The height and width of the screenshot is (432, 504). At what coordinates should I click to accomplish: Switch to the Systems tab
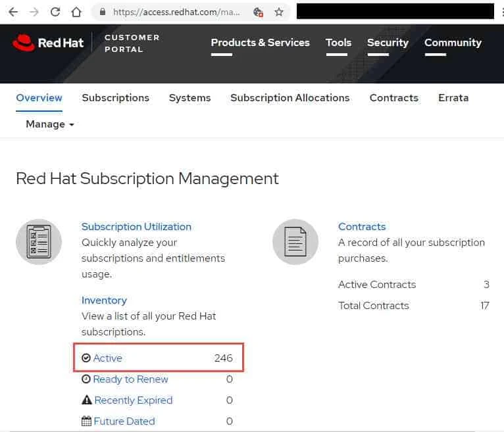click(189, 97)
